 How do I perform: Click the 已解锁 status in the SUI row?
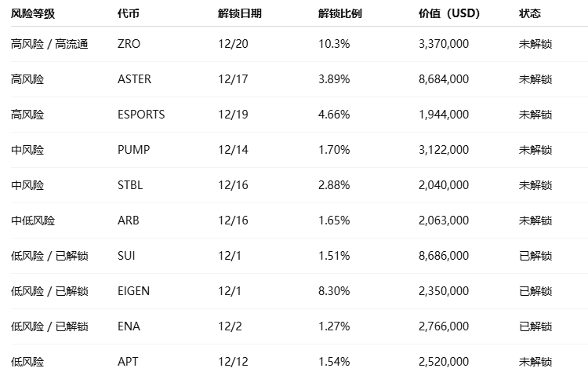(x=535, y=256)
